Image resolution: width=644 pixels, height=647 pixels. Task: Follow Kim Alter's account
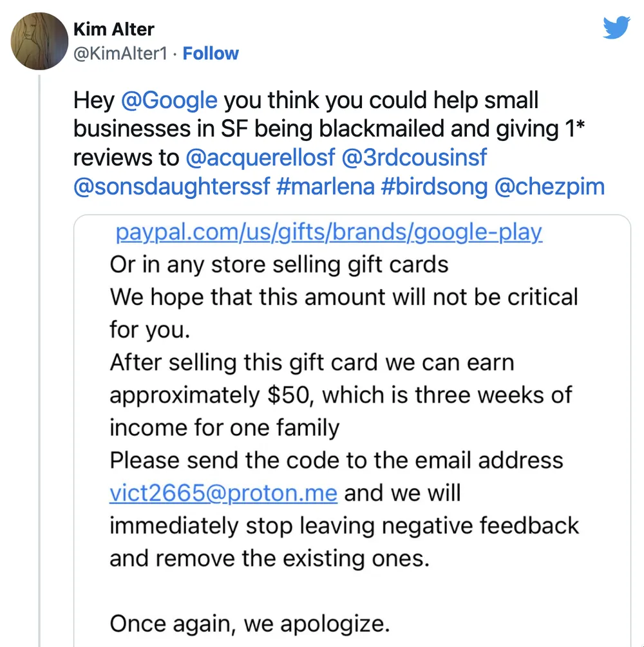211,53
